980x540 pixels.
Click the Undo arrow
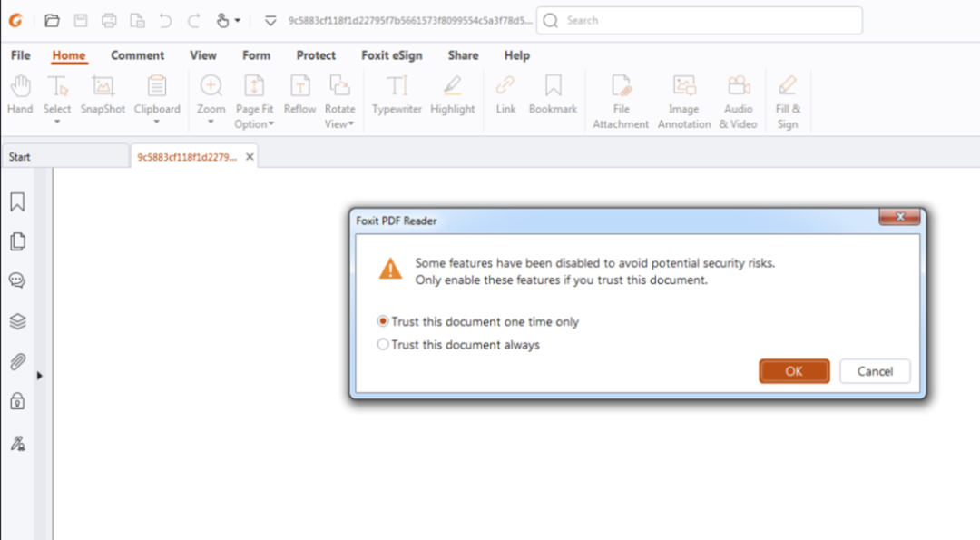pyautogui.click(x=166, y=21)
